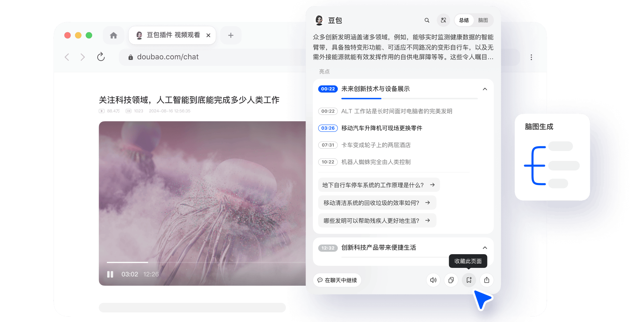
Task: Click the 在聊天中继续 button
Action: tap(337, 280)
